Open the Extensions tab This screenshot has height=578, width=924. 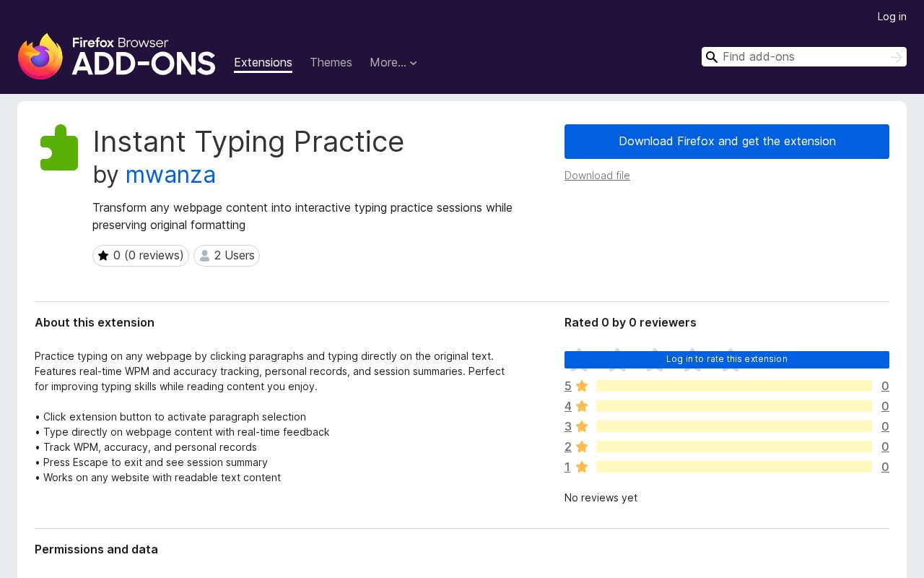click(263, 62)
